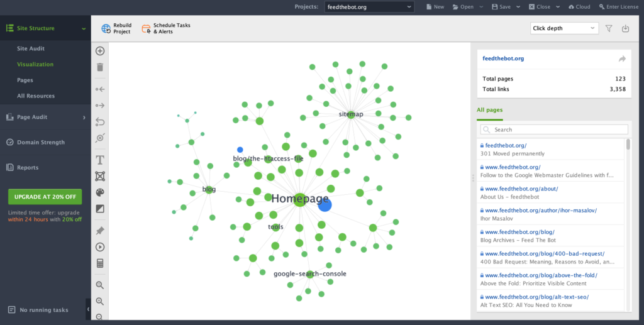Click the pin icon in toolbar
The image size is (644, 325).
click(x=100, y=231)
